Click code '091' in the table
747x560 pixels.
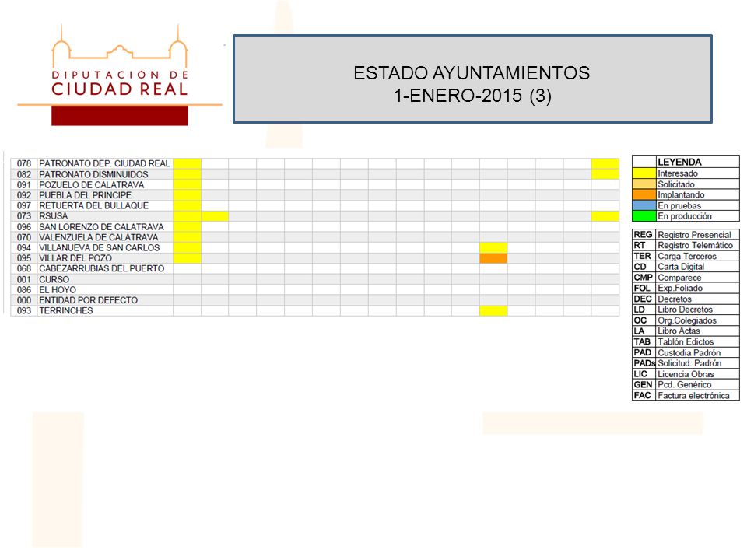[x=24, y=185]
